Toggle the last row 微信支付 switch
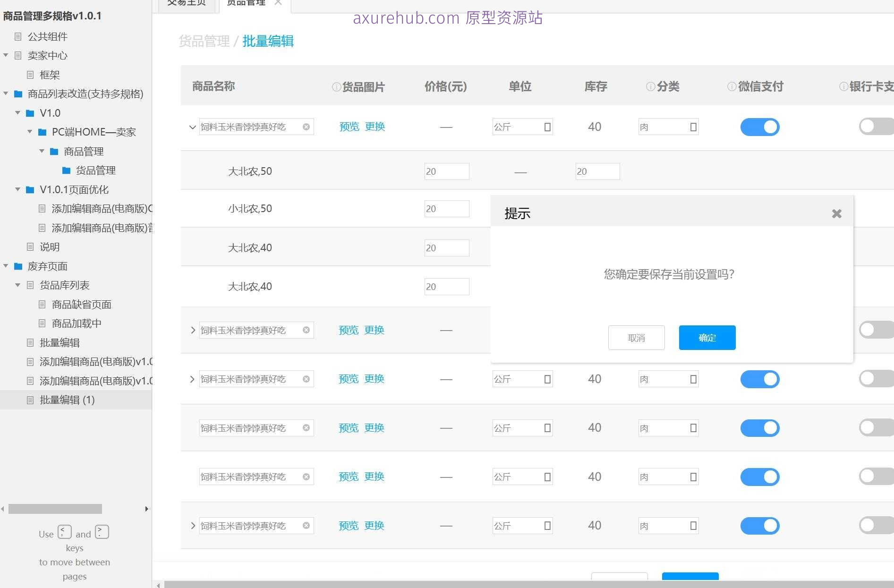The height and width of the screenshot is (588, 894). pyautogui.click(x=759, y=526)
